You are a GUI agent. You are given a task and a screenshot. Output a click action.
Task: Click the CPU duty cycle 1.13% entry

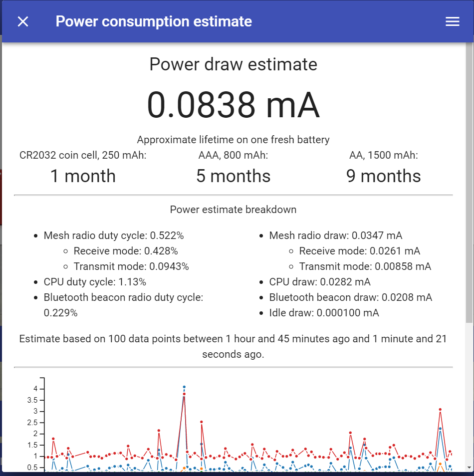[x=95, y=282]
